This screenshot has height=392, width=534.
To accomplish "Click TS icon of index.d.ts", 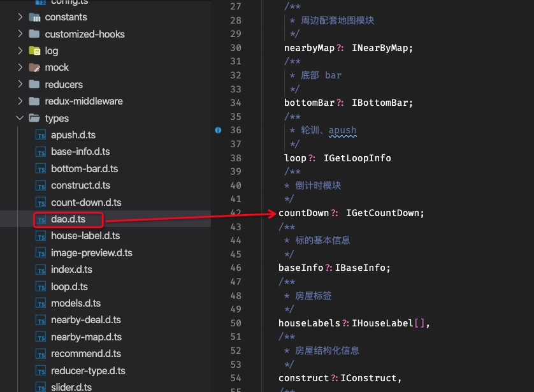I will click(x=41, y=270).
